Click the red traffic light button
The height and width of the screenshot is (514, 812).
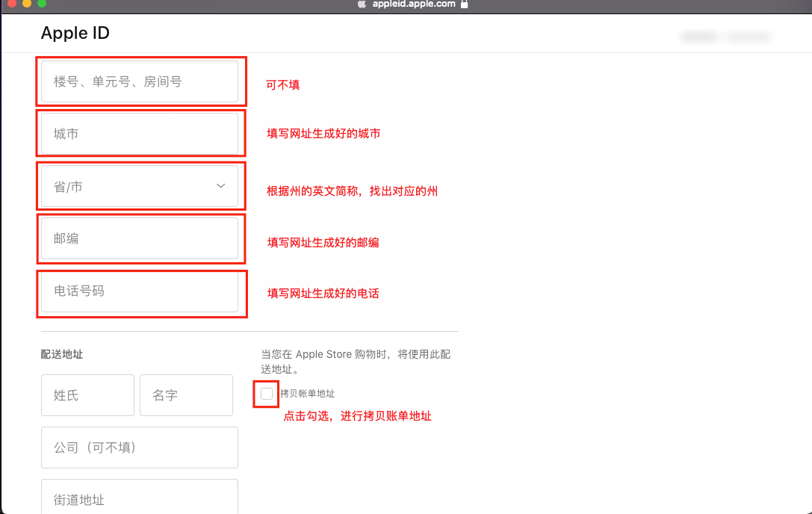[10, 4]
